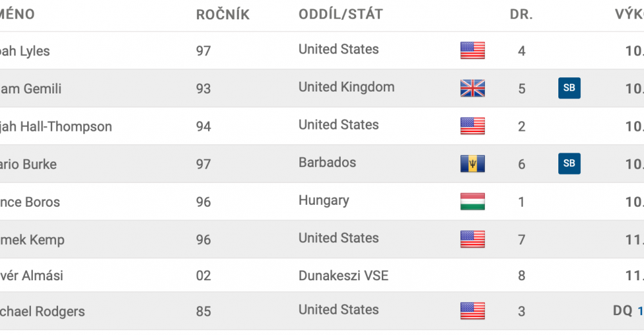Open the Hall-Thompson athlete name
Image resolution: width=644 pixels, height=335 pixels.
[x=56, y=127]
